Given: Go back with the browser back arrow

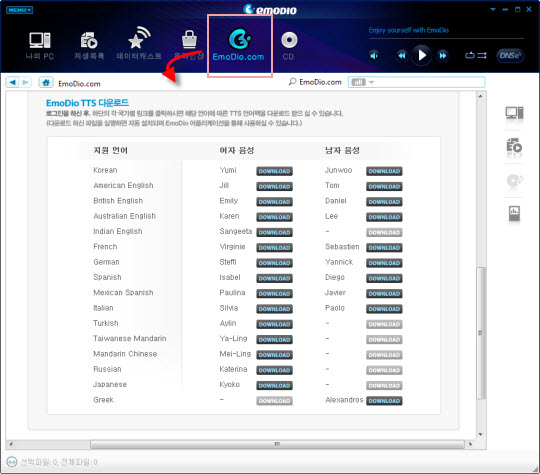Looking at the screenshot, I should (x=12, y=82).
